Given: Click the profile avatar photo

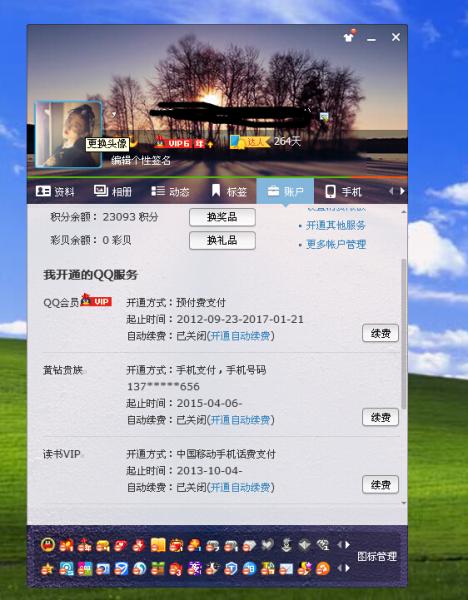Looking at the screenshot, I should coord(68,134).
